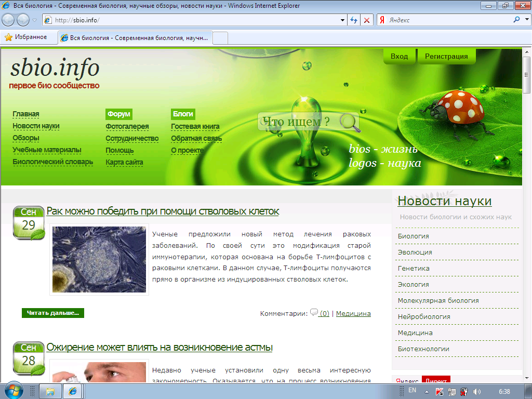Click the taskbar clock showing 6:38
The width and height of the screenshot is (532, 399).
coord(504,392)
